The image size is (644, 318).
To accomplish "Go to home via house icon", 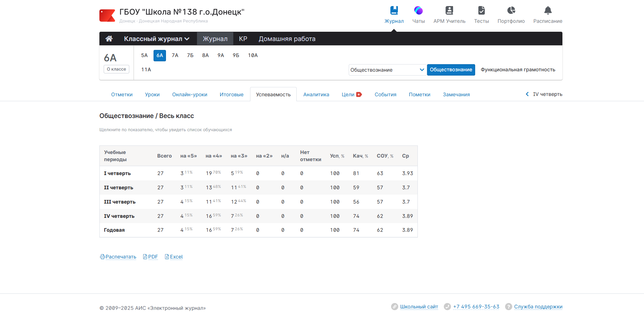I will click(x=109, y=39).
